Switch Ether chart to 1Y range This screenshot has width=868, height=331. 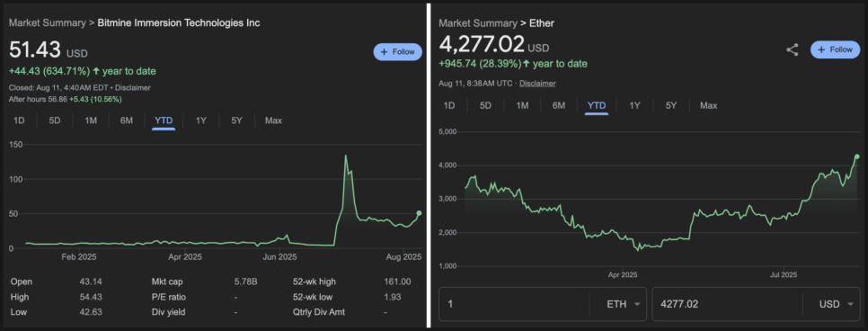(x=634, y=105)
